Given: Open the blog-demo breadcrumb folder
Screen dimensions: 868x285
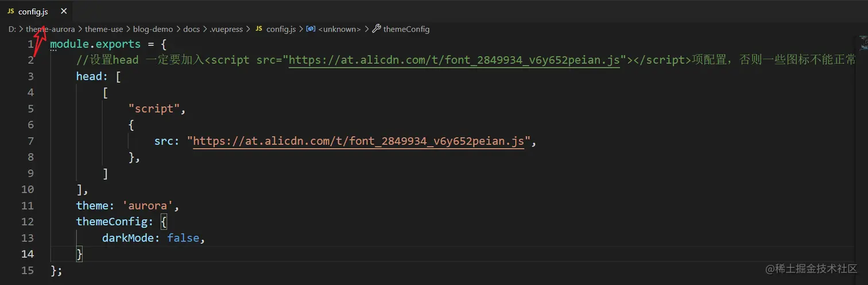Looking at the screenshot, I should (x=153, y=29).
